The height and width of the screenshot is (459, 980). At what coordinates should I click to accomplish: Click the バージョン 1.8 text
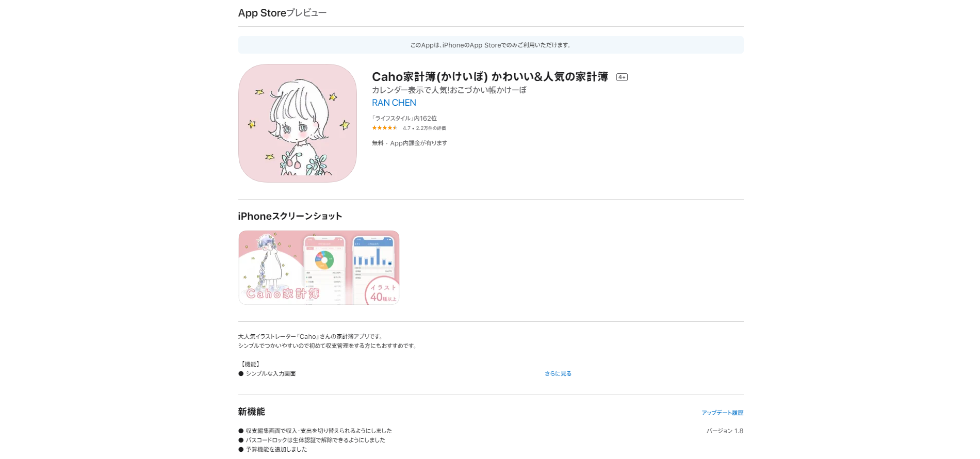(725, 431)
